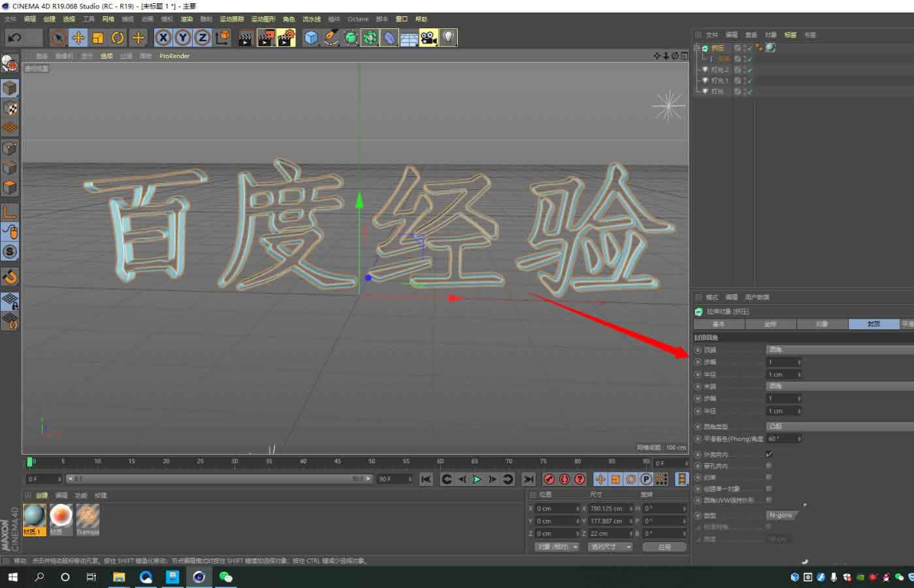The height and width of the screenshot is (588, 914).
Task: Select the Move tool in the toolbar
Action: pyautogui.click(x=78, y=37)
